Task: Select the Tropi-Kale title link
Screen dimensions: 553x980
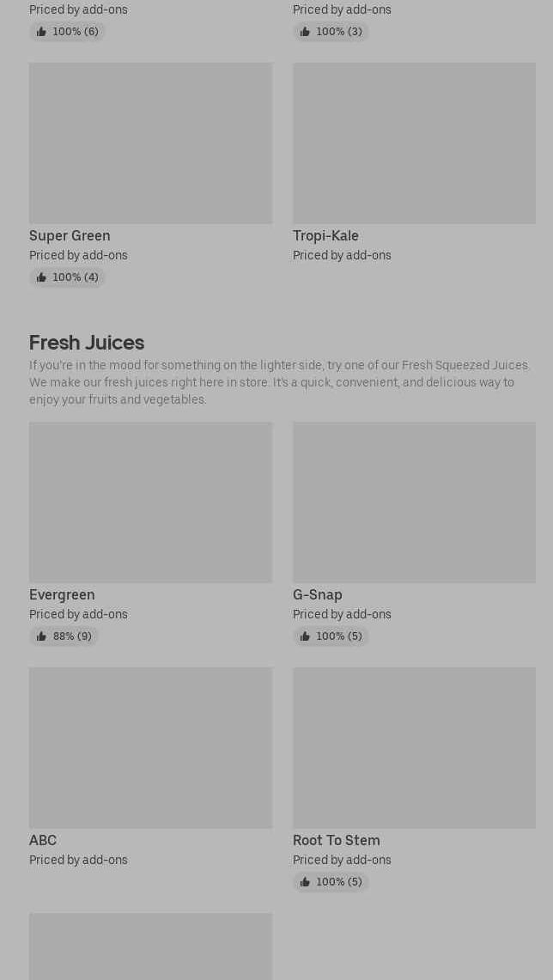Action: click(x=325, y=235)
